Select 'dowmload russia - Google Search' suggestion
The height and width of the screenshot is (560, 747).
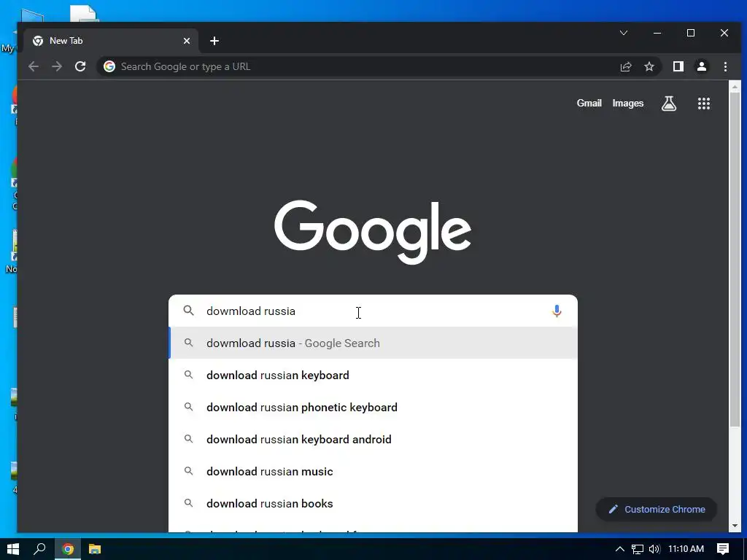[x=373, y=343]
